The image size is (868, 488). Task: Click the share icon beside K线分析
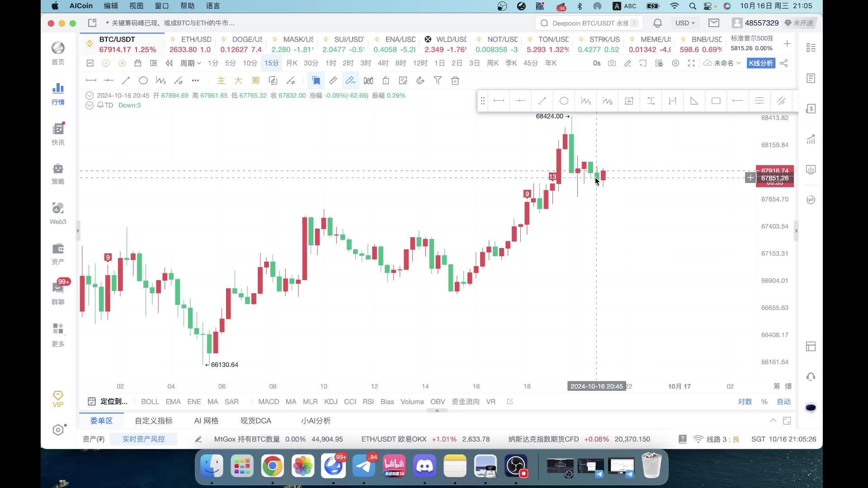[x=784, y=63]
